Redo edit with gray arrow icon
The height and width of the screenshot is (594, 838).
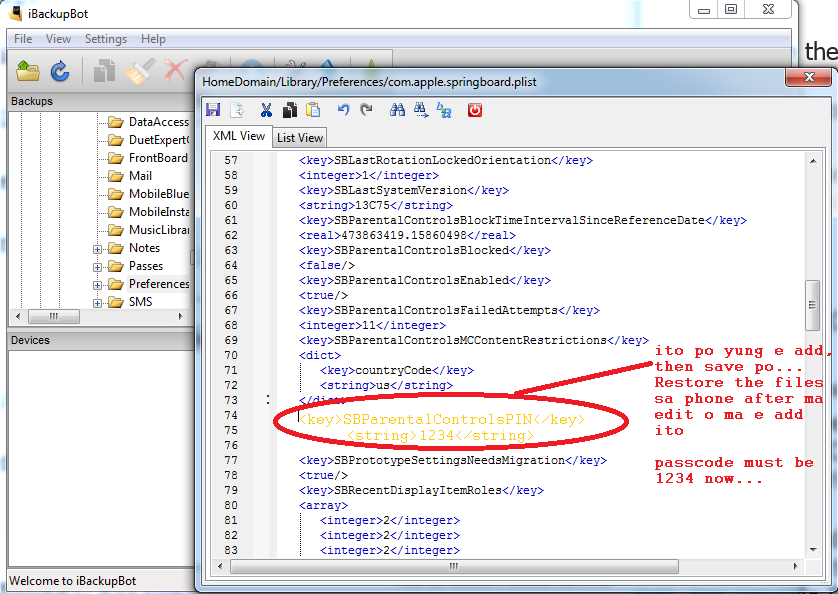(366, 110)
